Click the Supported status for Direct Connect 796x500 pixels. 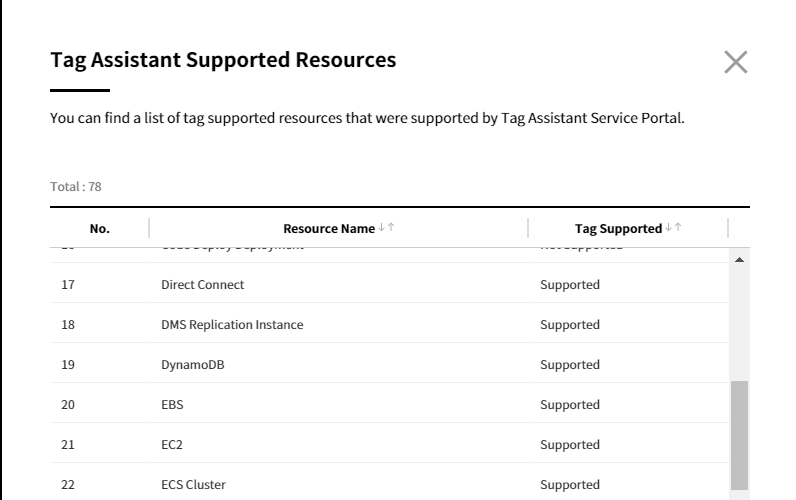(570, 284)
